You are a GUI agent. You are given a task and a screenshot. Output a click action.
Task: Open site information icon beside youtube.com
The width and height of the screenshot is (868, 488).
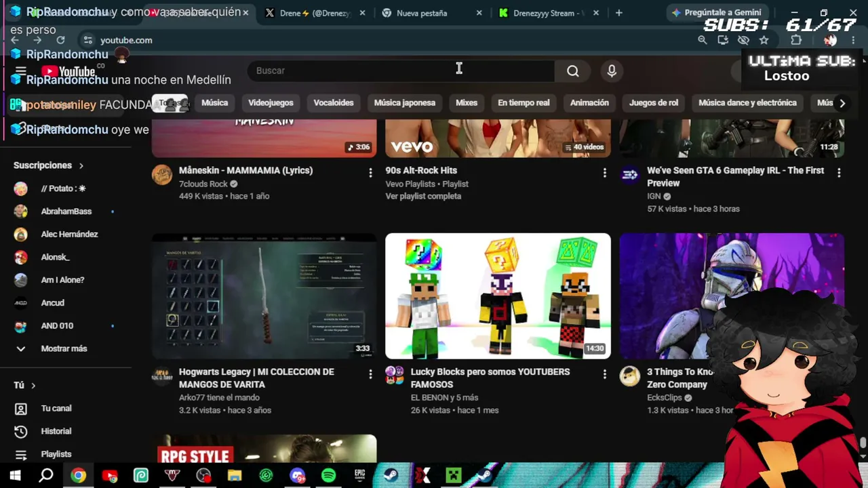87,40
